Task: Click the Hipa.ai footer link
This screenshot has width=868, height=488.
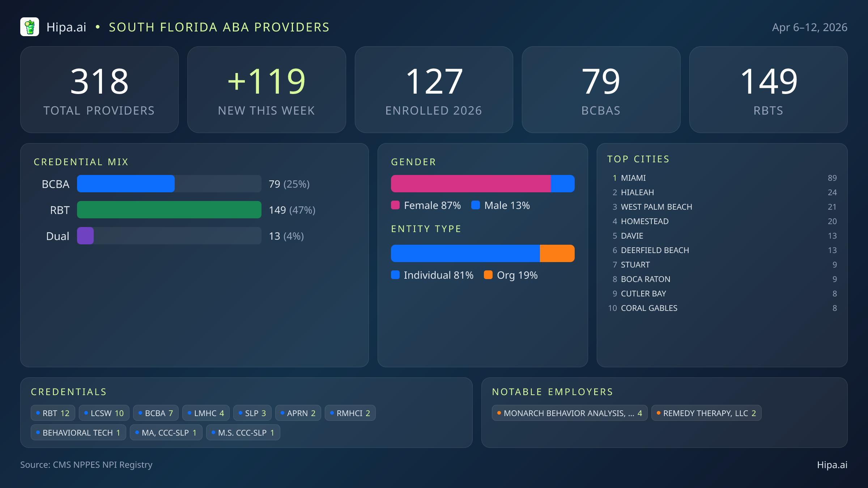Action: click(832, 465)
